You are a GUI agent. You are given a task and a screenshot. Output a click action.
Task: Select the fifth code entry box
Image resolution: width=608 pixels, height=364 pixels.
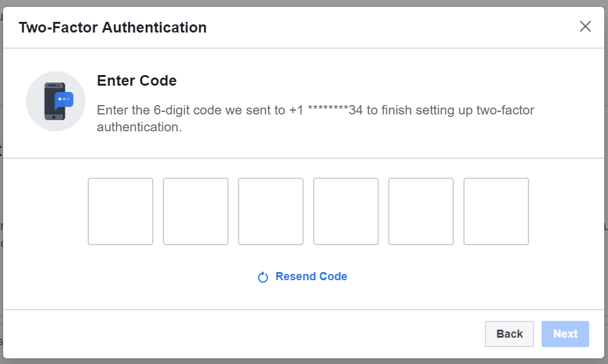(x=421, y=211)
